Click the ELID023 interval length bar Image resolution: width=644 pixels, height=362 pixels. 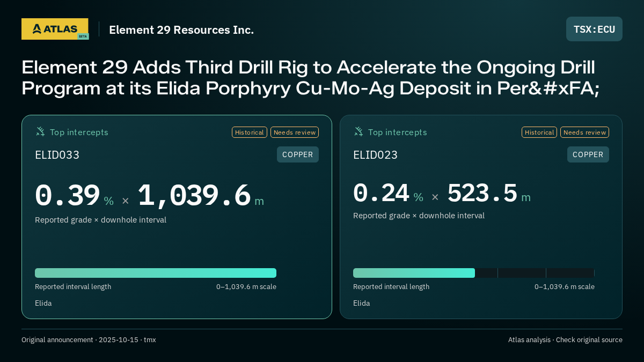tap(474, 273)
